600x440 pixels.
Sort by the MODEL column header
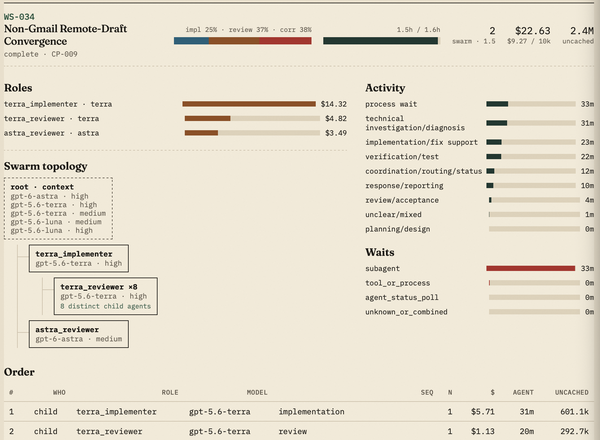[257, 393]
